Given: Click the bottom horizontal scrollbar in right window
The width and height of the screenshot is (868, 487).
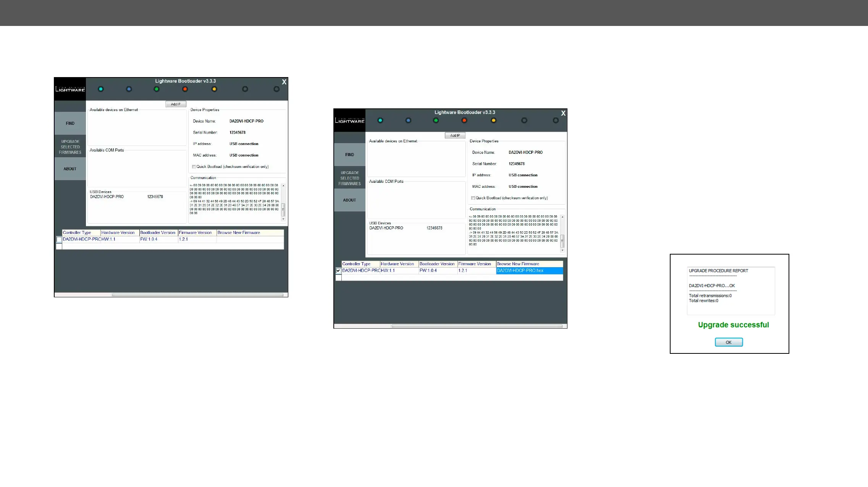Looking at the screenshot, I should point(477,326).
